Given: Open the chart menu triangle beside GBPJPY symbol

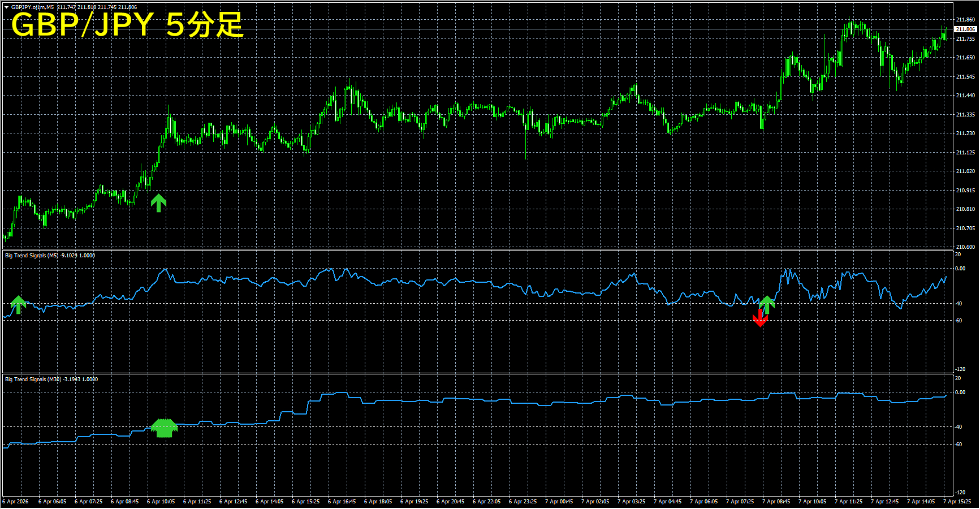Looking at the screenshot, I should pyautogui.click(x=6, y=7).
